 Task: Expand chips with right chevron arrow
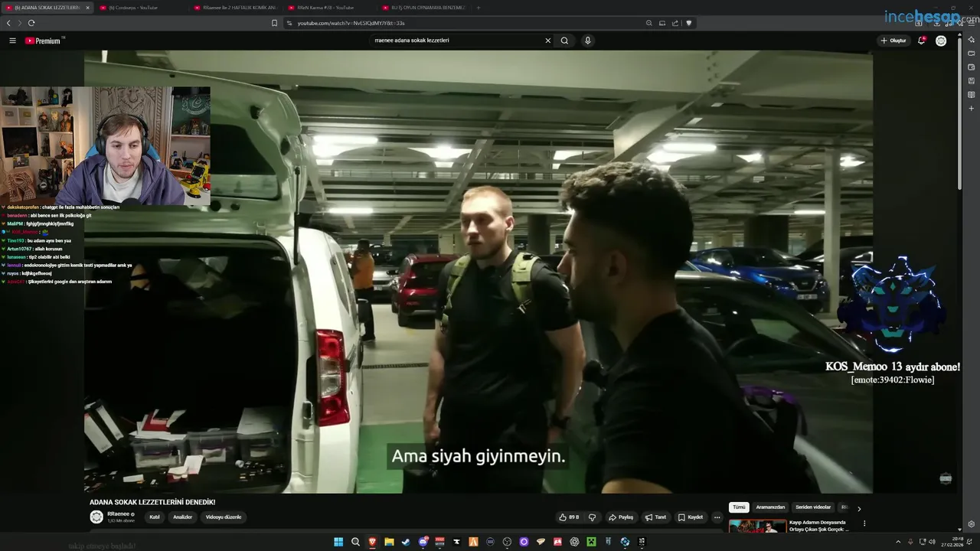coord(859,508)
